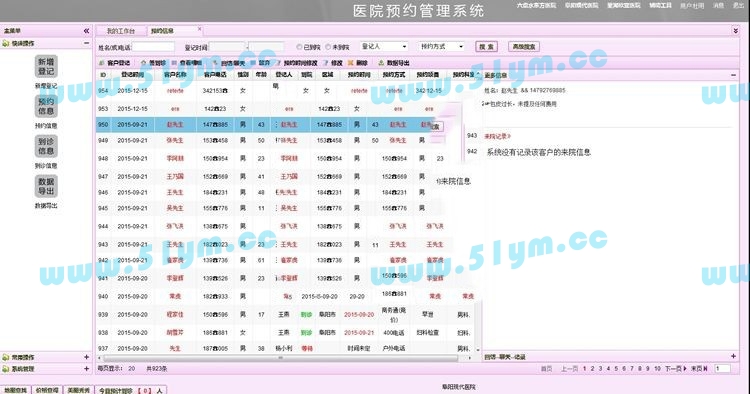Collapse the 快捷操作 section with minus
Image resolution: width=750 pixels, height=394 pixels.
pyautogui.click(x=87, y=44)
